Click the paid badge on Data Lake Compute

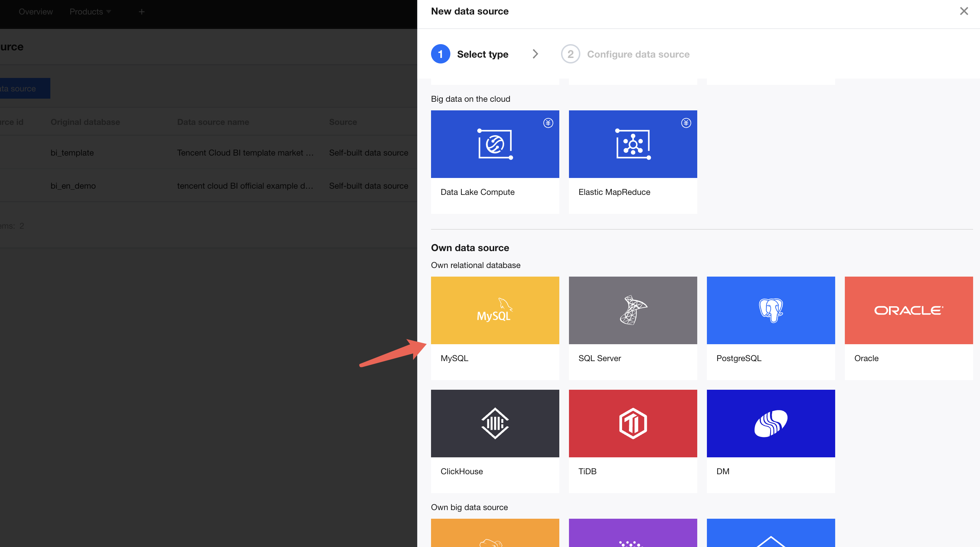coord(548,123)
